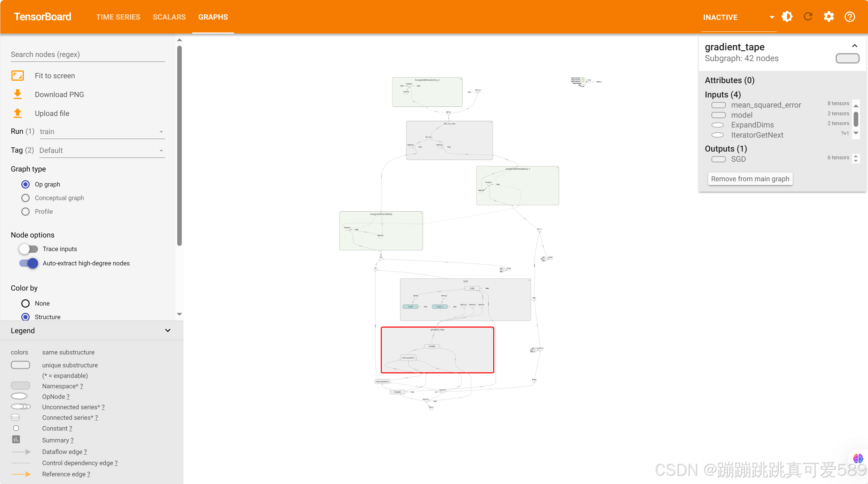The height and width of the screenshot is (484, 868).
Task: Select the Conceptual graph radio option
Action: pyautogui.click(x=25, y=198)
